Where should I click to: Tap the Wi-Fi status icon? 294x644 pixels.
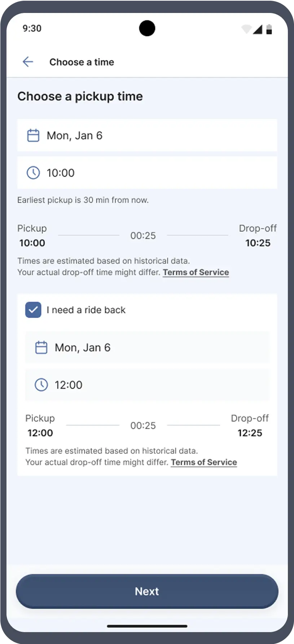[x=246, y=29]
